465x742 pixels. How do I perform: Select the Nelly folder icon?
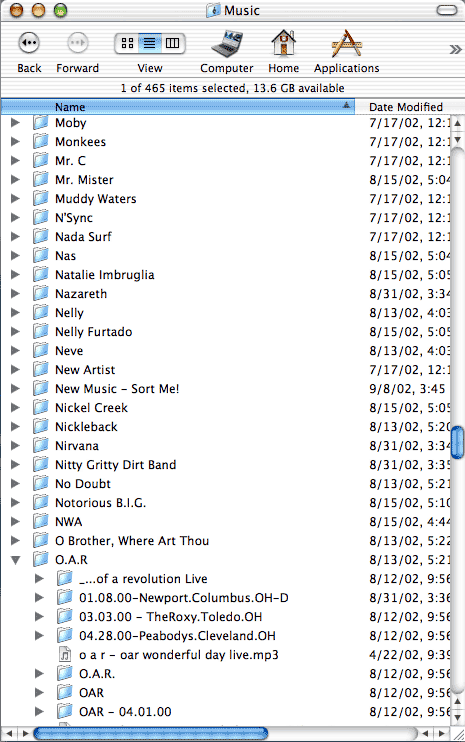41,312
